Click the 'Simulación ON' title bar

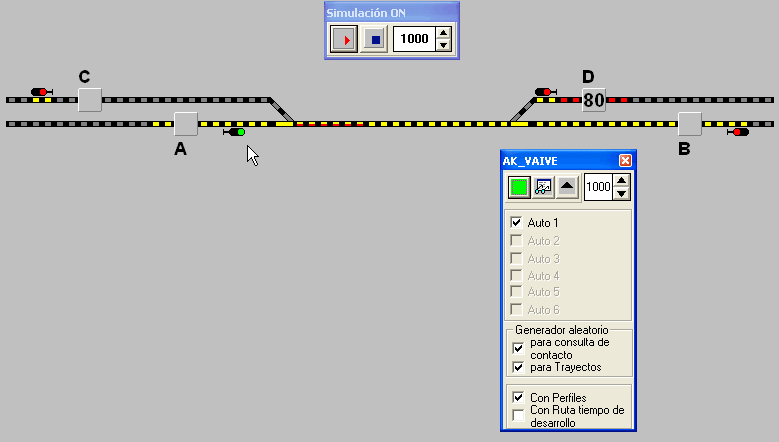(x=391, y=13)
